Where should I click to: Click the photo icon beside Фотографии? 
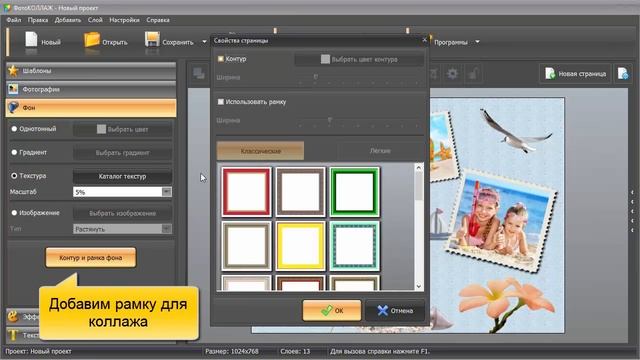(x=13, y=89)
